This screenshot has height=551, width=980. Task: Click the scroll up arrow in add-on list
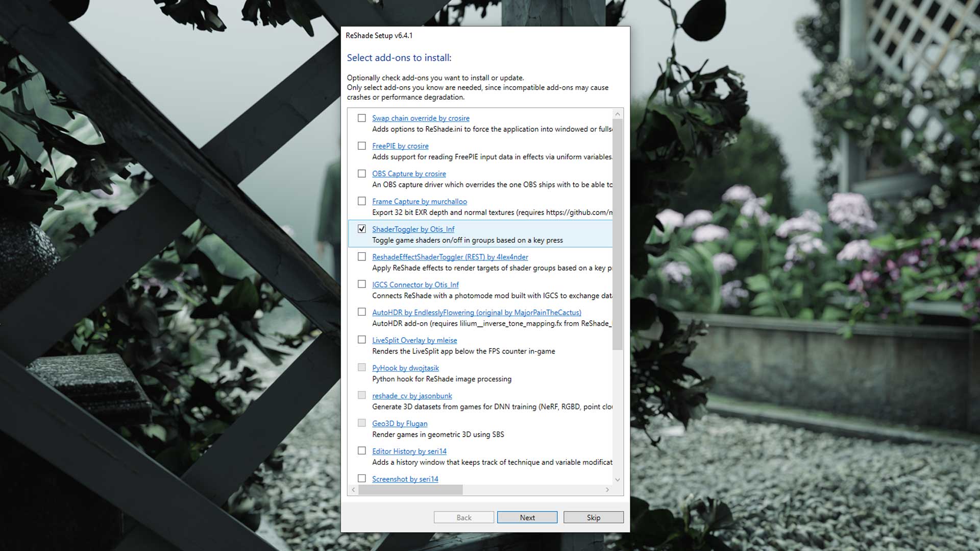(618, 114)
